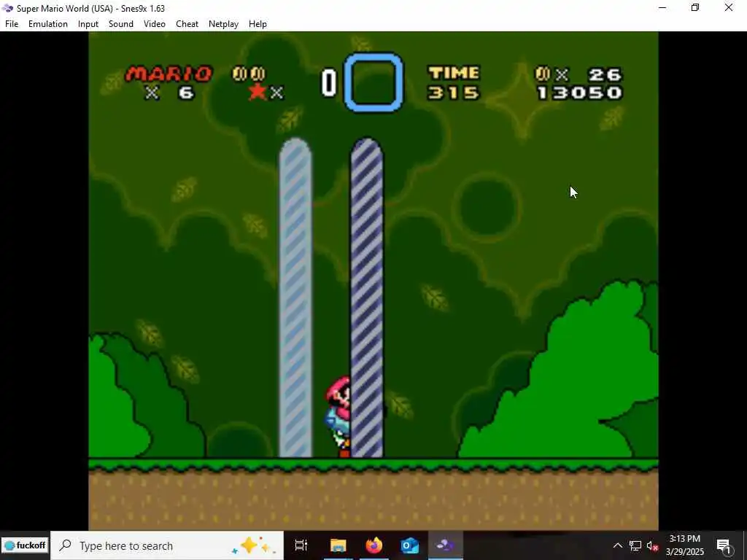The image size is (747, 560).
Task: Click the Snes9x taskbar icon
Action: pyautogui.click(x=446, y=545)
